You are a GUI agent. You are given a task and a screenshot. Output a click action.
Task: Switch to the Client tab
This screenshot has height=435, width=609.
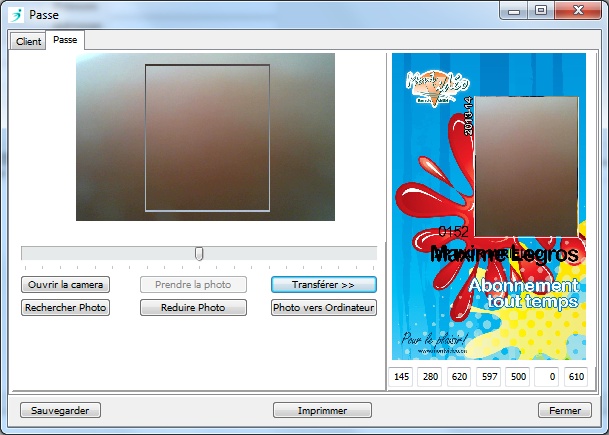point(28,41)
